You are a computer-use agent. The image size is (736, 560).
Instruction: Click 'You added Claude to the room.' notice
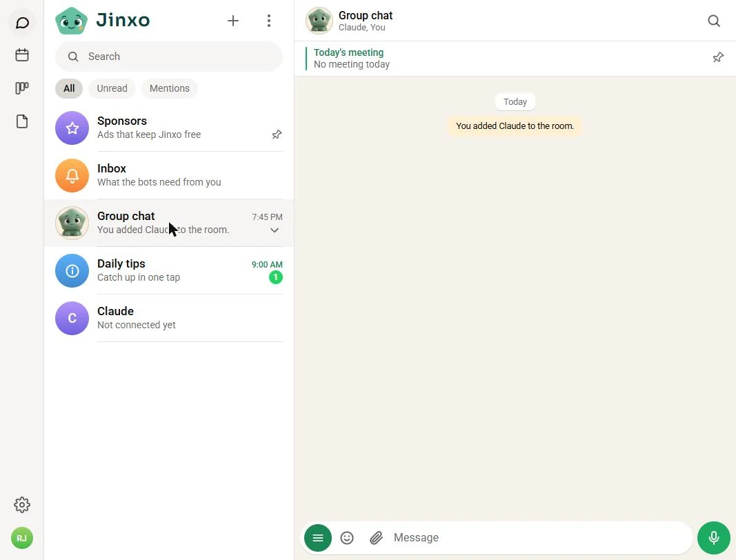tap(515, 126)
